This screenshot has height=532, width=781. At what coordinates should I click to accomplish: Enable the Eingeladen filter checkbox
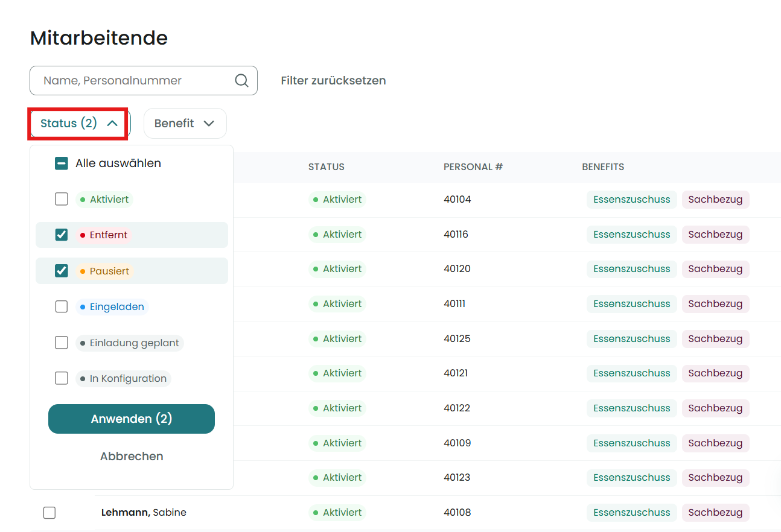62,306
